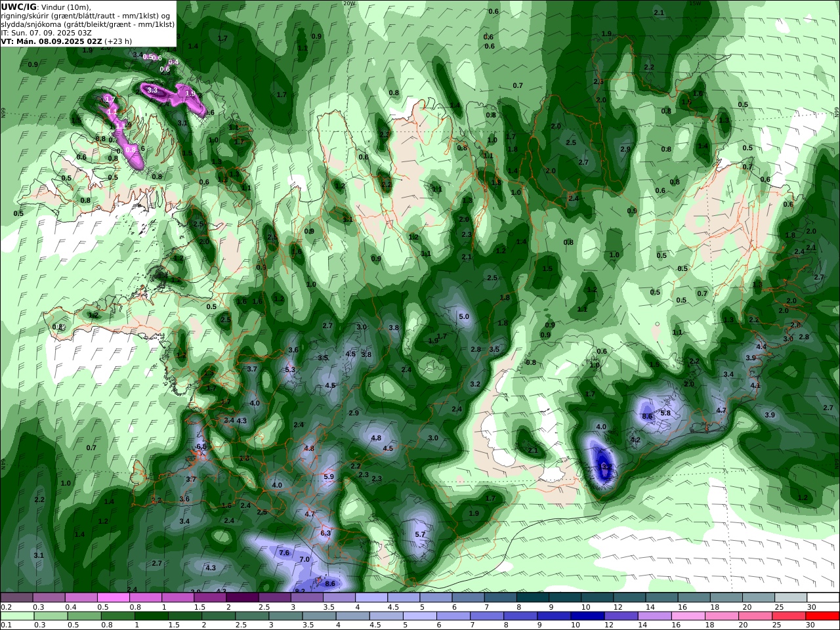Click the 5.9 precipitation value on the map
Screen dimensions: 840x630
pos(329,477)
